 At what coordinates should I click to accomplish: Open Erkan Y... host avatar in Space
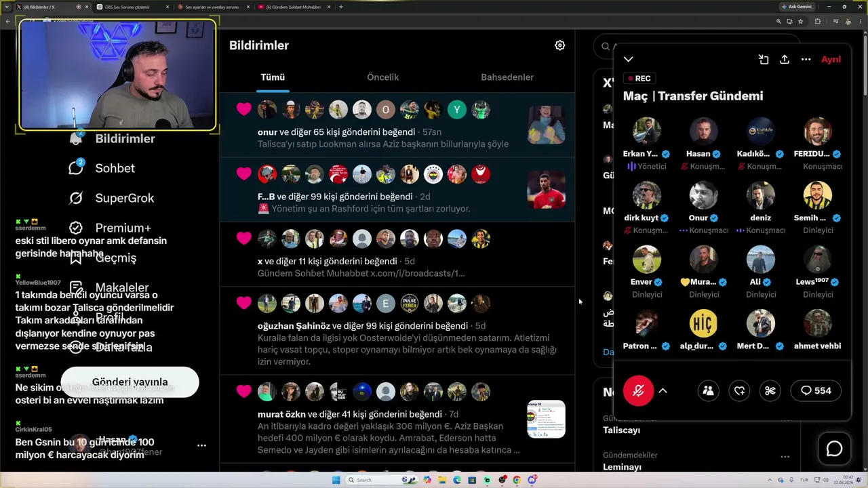click(x=647, y=131)
